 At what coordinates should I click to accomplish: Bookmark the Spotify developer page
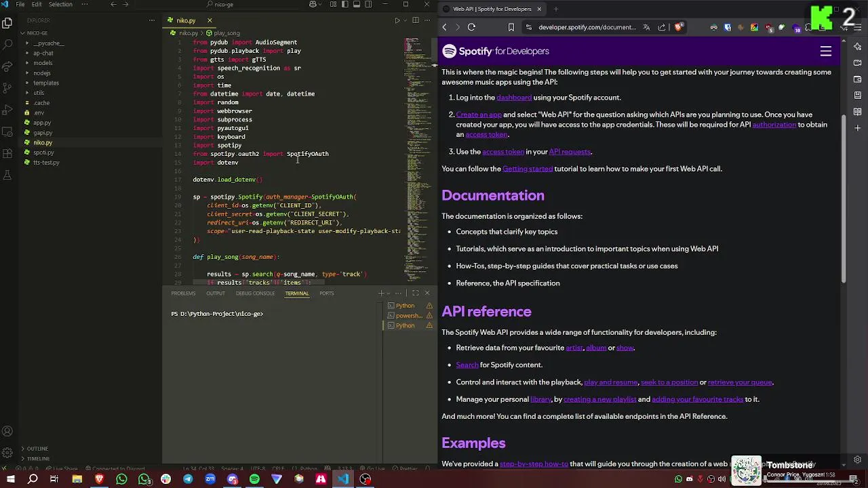pos(511,27)
